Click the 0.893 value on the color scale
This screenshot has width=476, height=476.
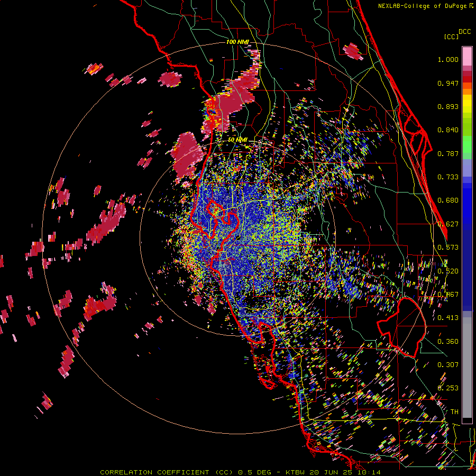pos(448,106)
